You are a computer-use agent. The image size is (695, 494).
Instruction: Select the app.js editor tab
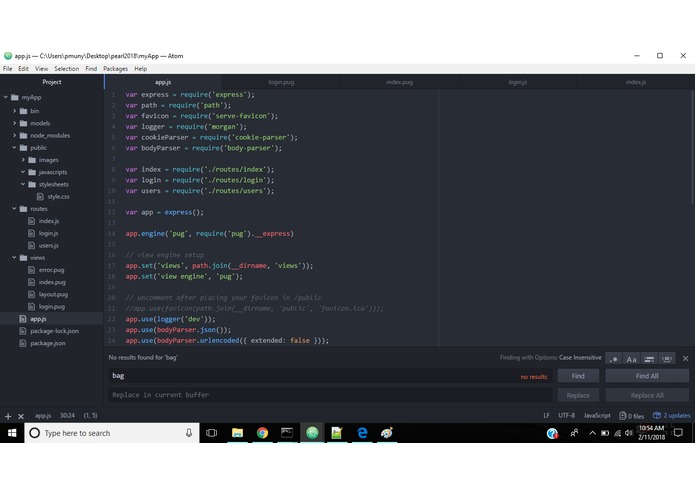163,82
